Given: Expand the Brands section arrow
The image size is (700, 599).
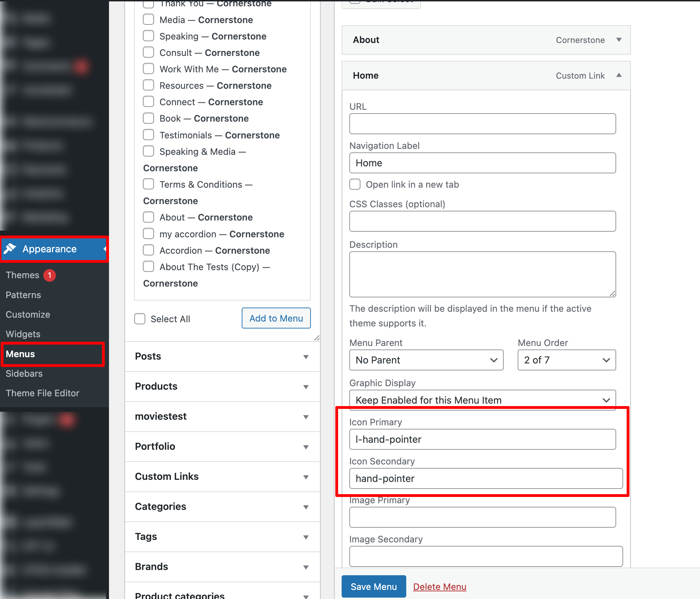Looking at the screenshot, I should click(x=306, y=567).
